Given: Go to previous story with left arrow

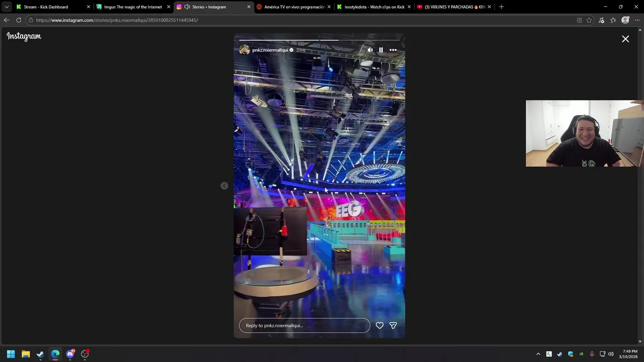Looking at the screenshot, I should (224, 186).
